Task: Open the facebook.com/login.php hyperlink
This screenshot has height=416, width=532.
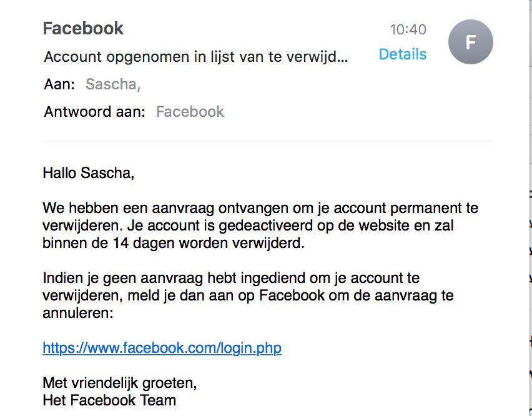Action: [162, 348]
